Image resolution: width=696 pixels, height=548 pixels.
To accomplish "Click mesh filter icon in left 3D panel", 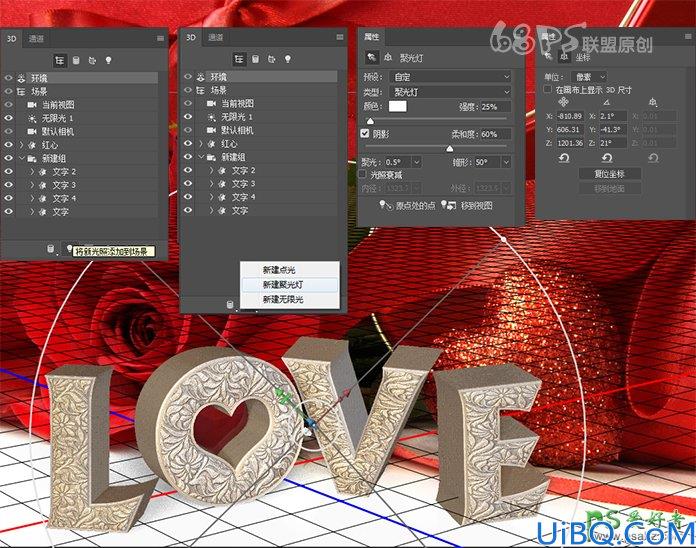I will [76, 60].
